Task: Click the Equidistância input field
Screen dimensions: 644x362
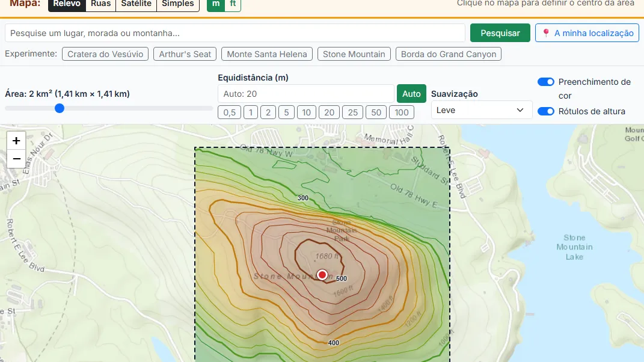Action: 306,94
